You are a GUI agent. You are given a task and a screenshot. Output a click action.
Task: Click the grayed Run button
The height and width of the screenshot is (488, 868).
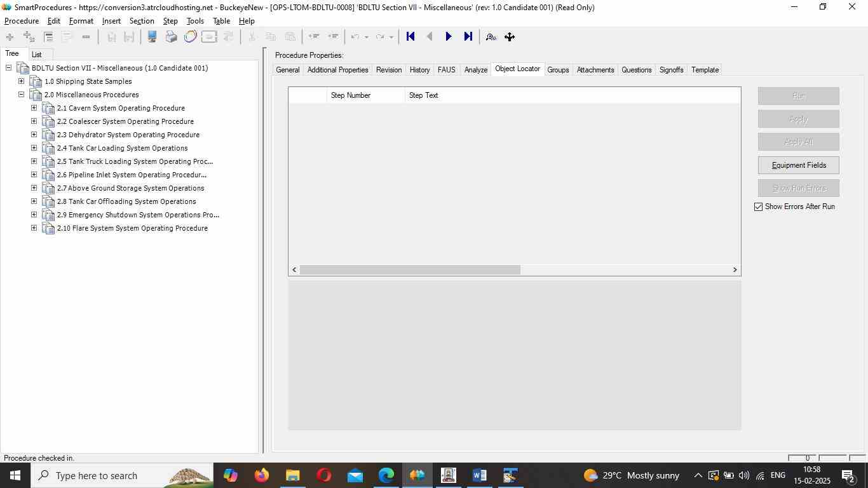point(799,96)
